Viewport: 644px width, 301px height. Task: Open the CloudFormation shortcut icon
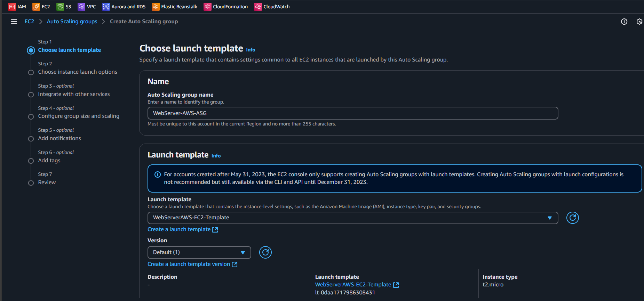click(207, 7)
